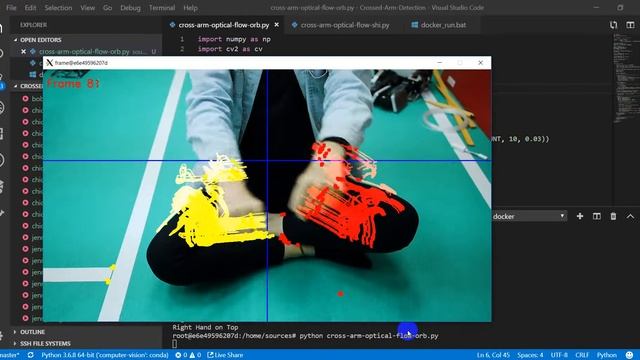Select line number 1 in editor gutter
The image size is (640, 360).
(x=182, y=39)
